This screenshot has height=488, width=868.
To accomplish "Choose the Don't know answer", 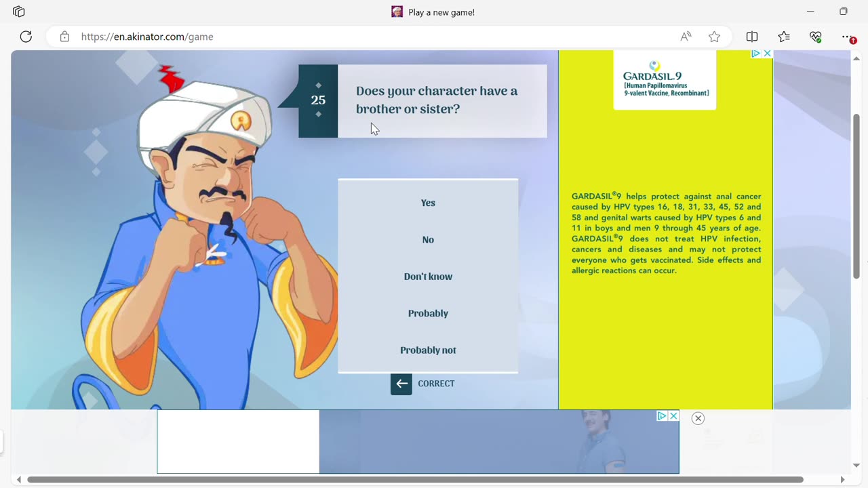I will (x=428, y=277).
